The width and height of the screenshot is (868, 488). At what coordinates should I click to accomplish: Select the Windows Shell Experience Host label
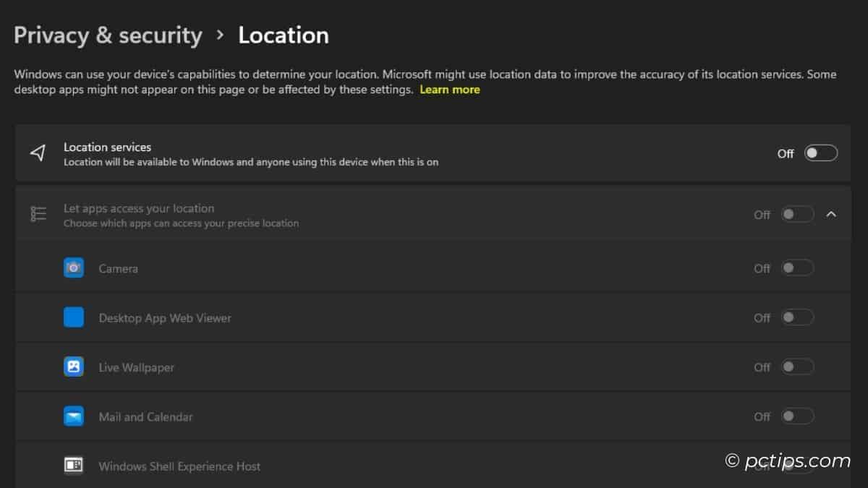pos(179,466)
